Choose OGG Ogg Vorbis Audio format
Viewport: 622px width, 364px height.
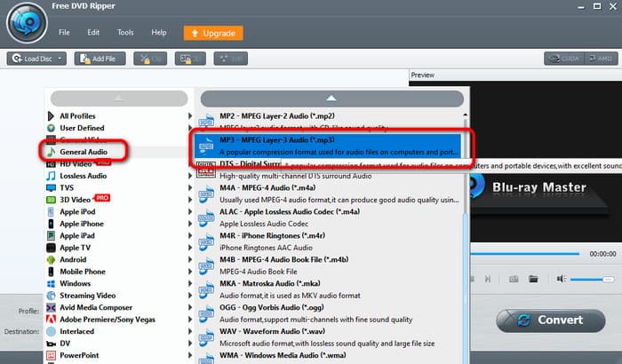330,313
